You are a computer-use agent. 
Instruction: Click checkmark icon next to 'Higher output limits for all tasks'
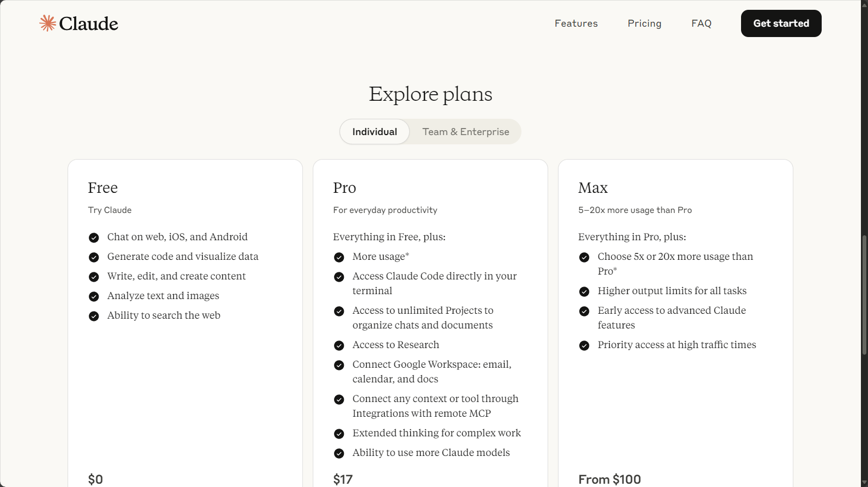click(584, 291)
